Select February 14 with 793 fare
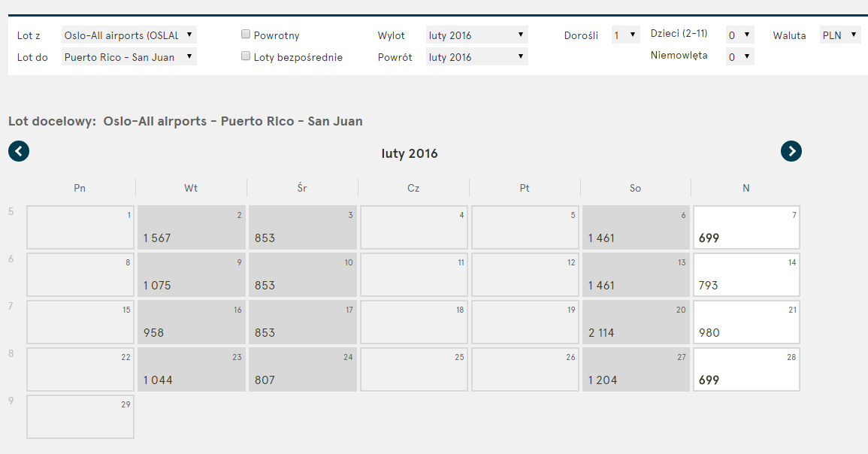 click(x=747, y=274)
